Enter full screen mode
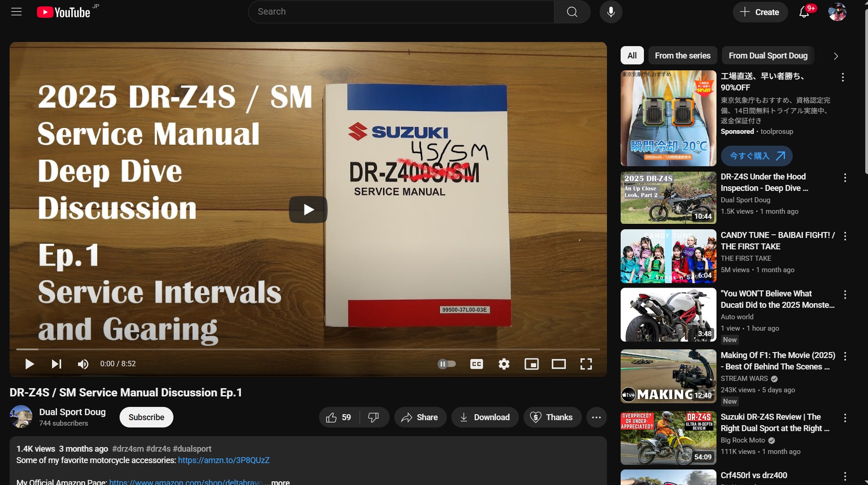Image resolution: width=868 pixels, height=485 pixels. point(586,364)
